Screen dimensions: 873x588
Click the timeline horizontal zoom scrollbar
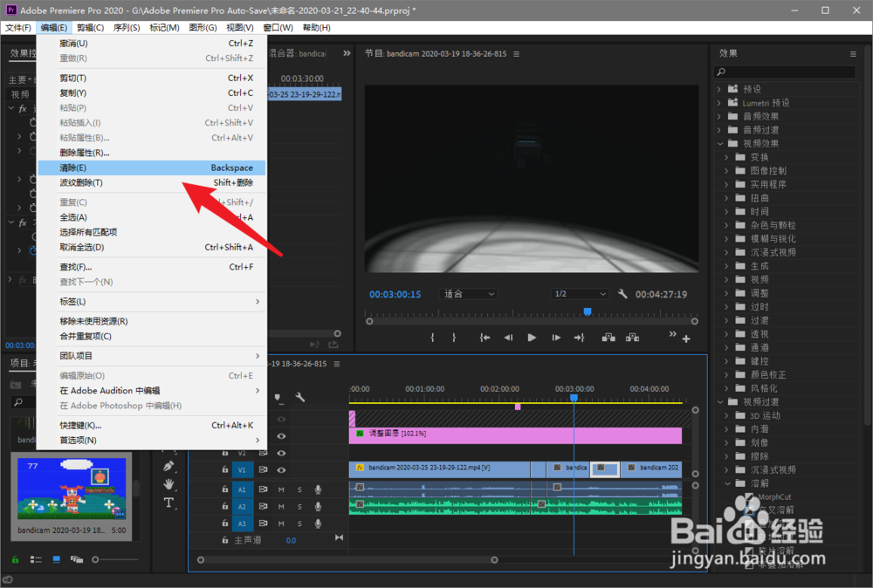click(x=347, y=559)
